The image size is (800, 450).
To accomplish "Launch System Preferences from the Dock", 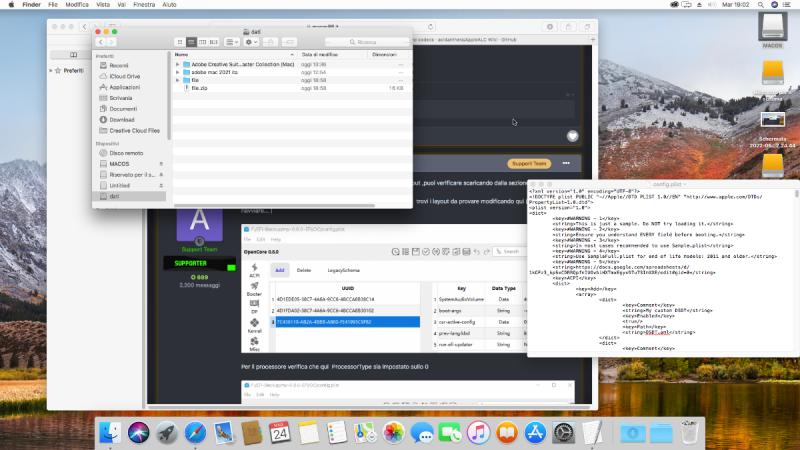I will [563, 432].
